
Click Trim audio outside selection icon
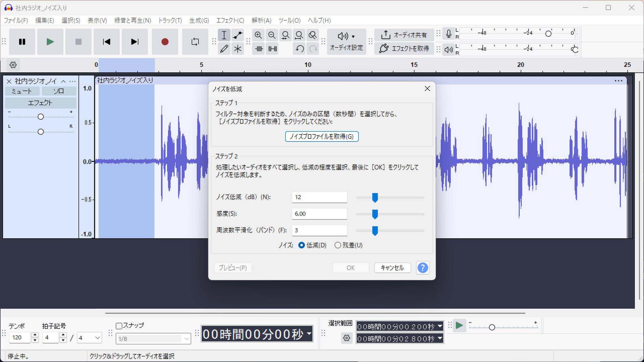[259, 49]
